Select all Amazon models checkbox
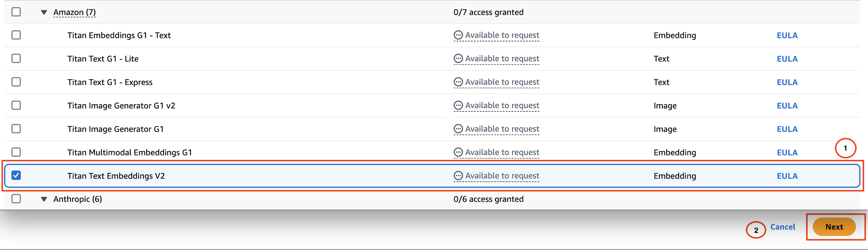This screenshot has width=868, height=250. tap(16, 12)
